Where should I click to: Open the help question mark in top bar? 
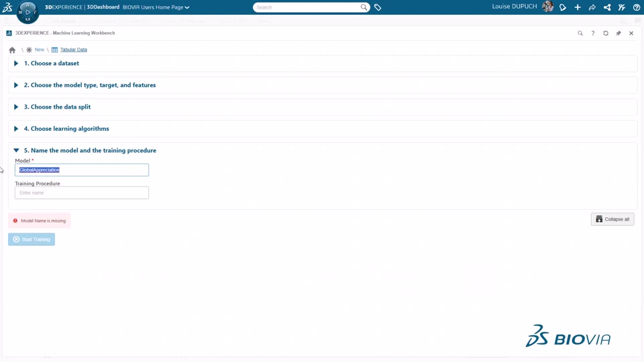coord(637,7)
